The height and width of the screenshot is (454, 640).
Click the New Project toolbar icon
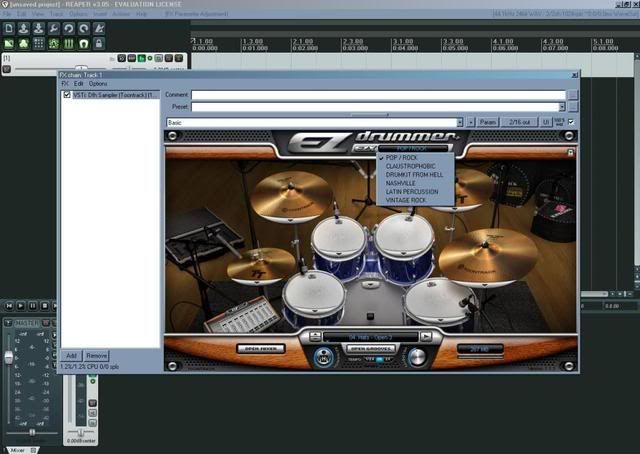coord(9,28)
